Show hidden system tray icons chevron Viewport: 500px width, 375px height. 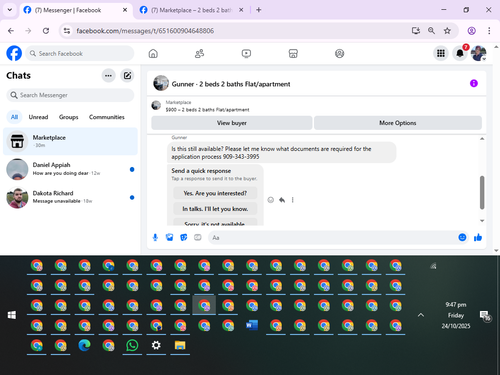click(421, 315)
